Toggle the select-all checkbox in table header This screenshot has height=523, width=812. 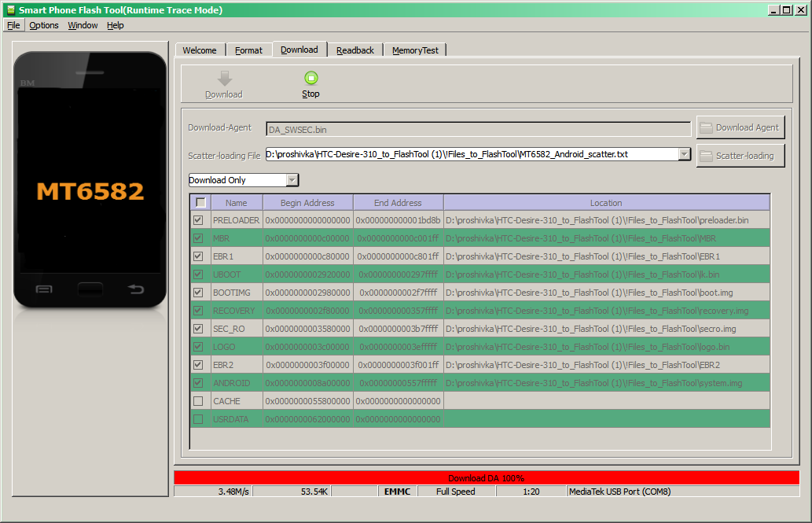[200, 202]
